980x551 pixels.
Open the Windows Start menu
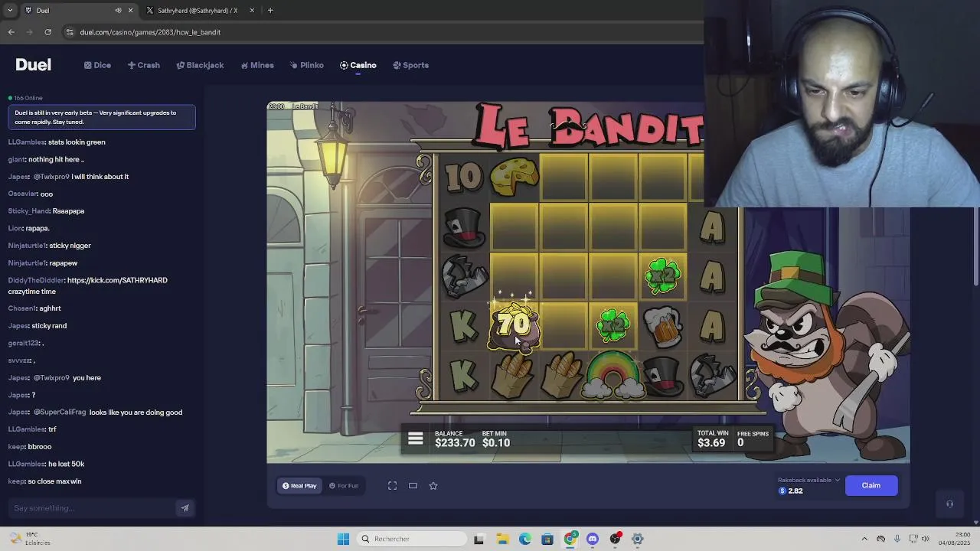click(x=343, y=539)
